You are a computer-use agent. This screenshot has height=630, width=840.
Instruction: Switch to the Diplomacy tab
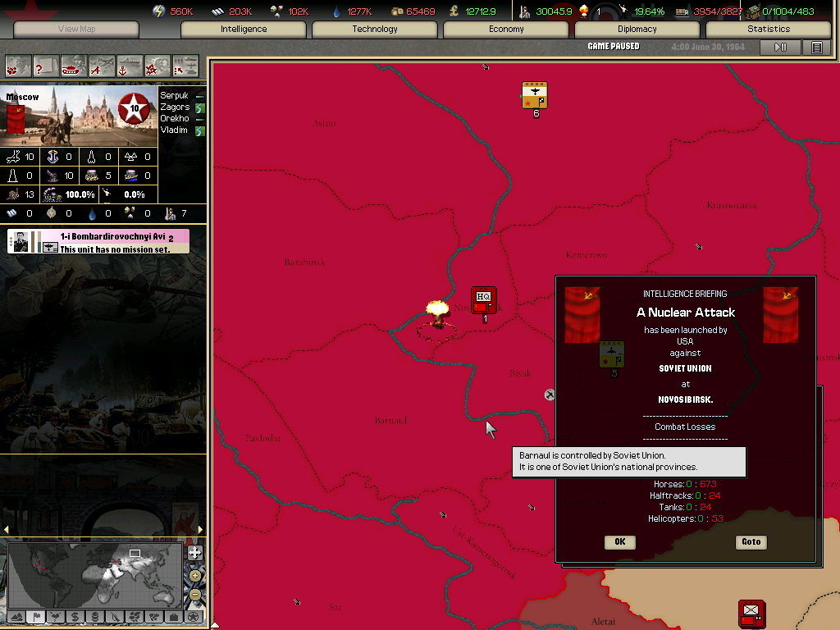click(637, 30)
